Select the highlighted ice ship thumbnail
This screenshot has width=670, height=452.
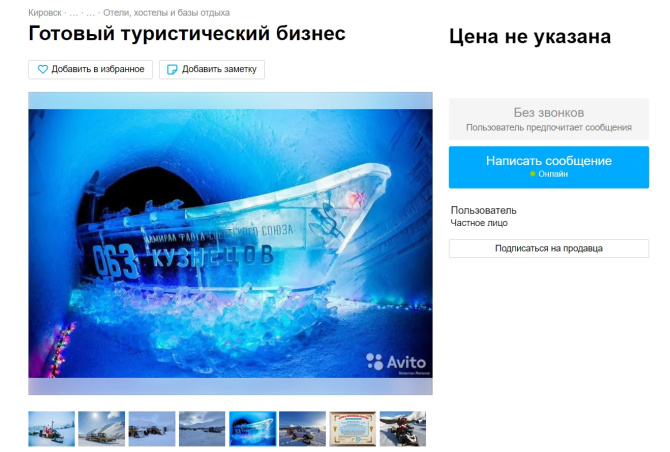253,429
